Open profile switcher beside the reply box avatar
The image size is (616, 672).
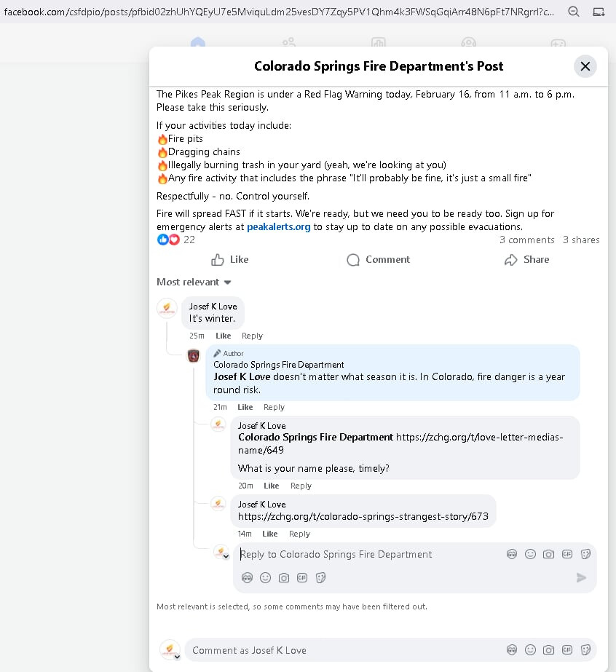(x=226, y=557)
